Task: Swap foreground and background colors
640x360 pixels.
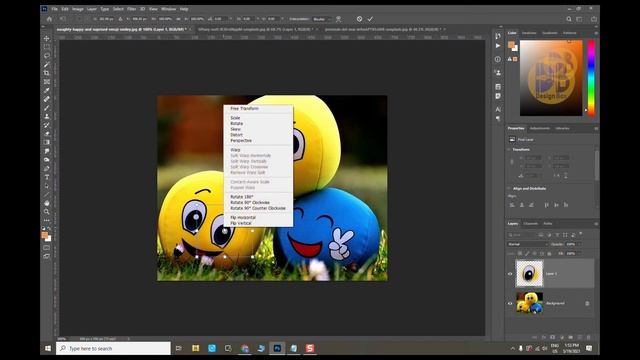Action: click(x=49, y=229)
